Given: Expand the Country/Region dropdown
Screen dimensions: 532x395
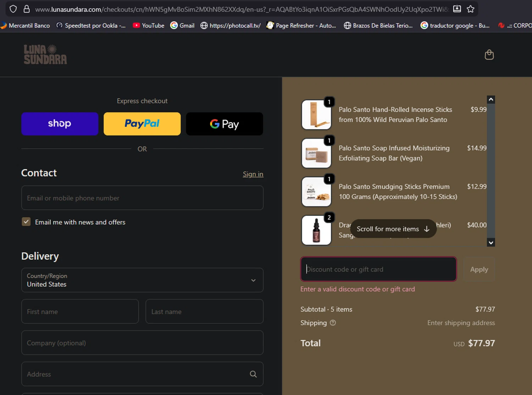Looking at the screenshot, I should [142, 280].
